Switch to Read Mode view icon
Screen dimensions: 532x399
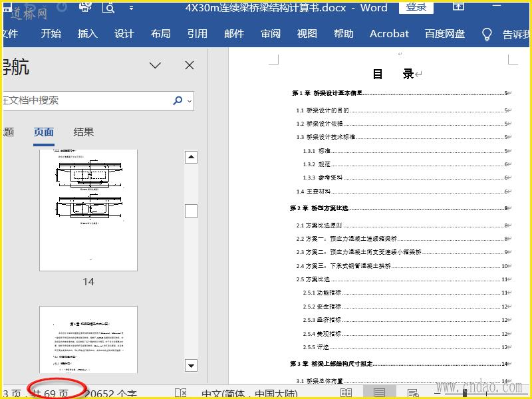[346, 392]
